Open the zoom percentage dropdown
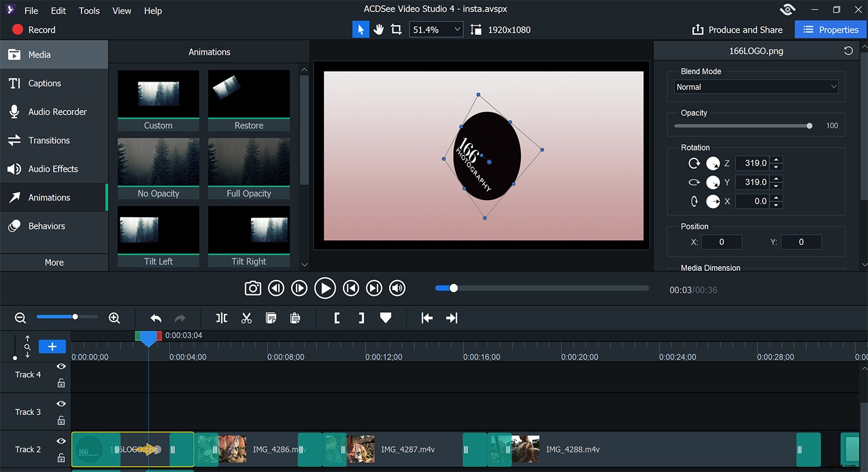 coord(436,29)
